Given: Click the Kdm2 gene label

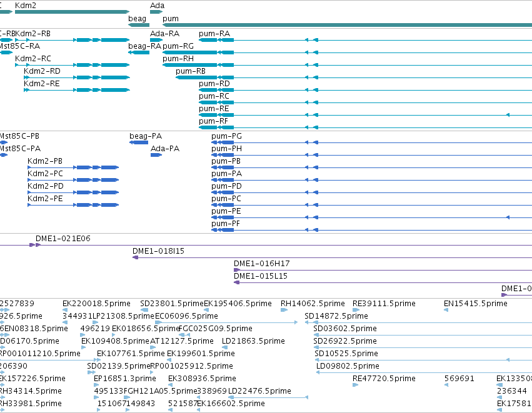Looking at the screenshot, I should pos(26,6).
